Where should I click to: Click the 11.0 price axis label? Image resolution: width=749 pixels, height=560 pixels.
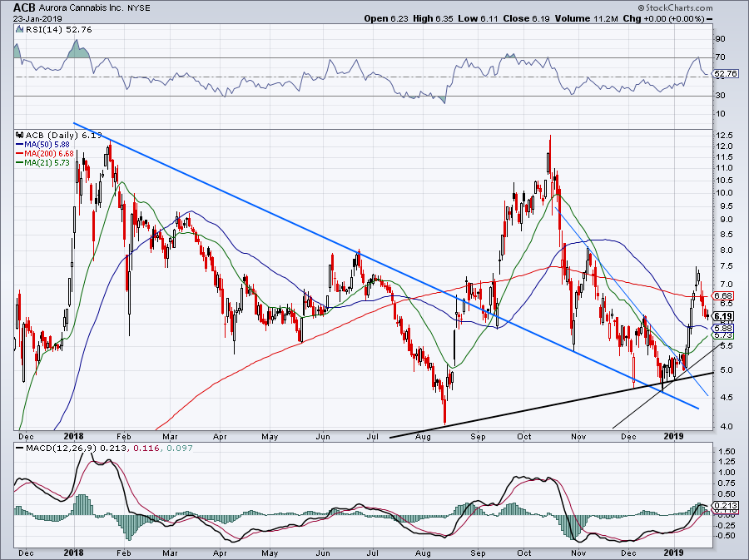point(723,168)
